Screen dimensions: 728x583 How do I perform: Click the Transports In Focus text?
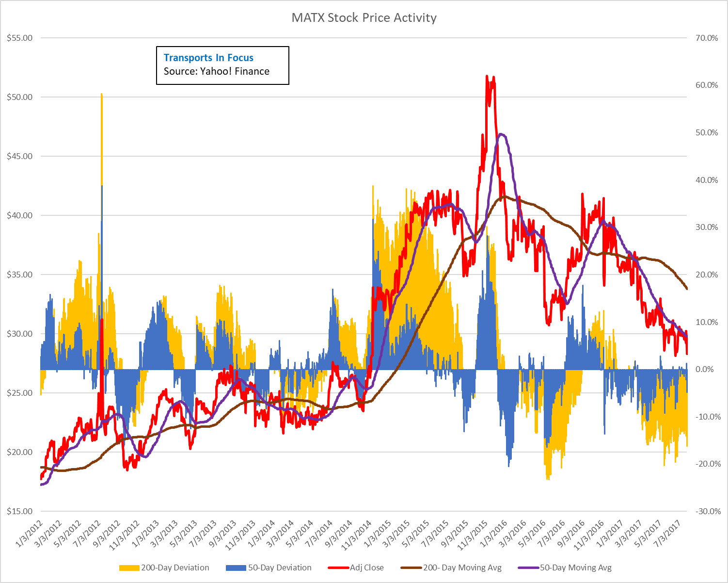(208, 57)
